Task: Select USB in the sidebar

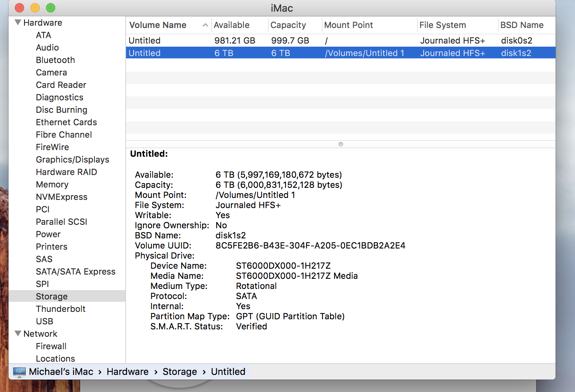Action: (x=44, y=321)
